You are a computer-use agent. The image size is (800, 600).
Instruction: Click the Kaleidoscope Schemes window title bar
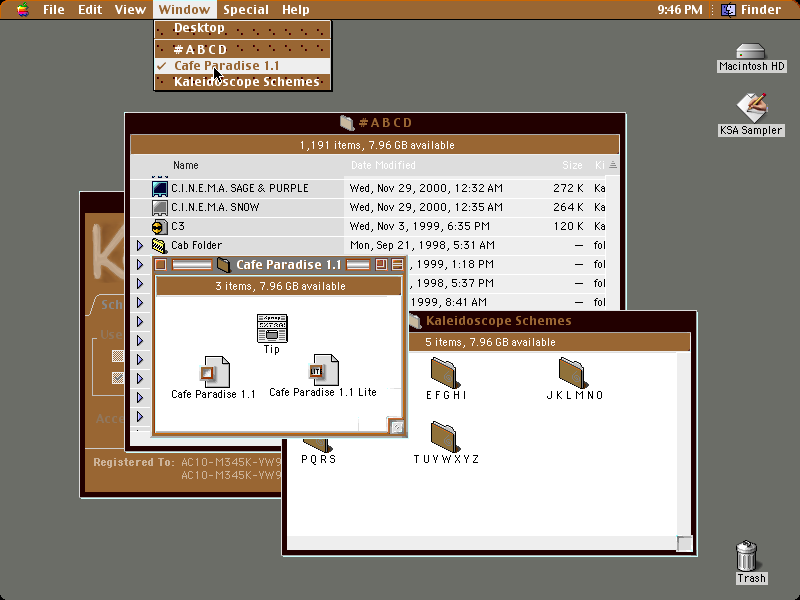click(553, 321)
